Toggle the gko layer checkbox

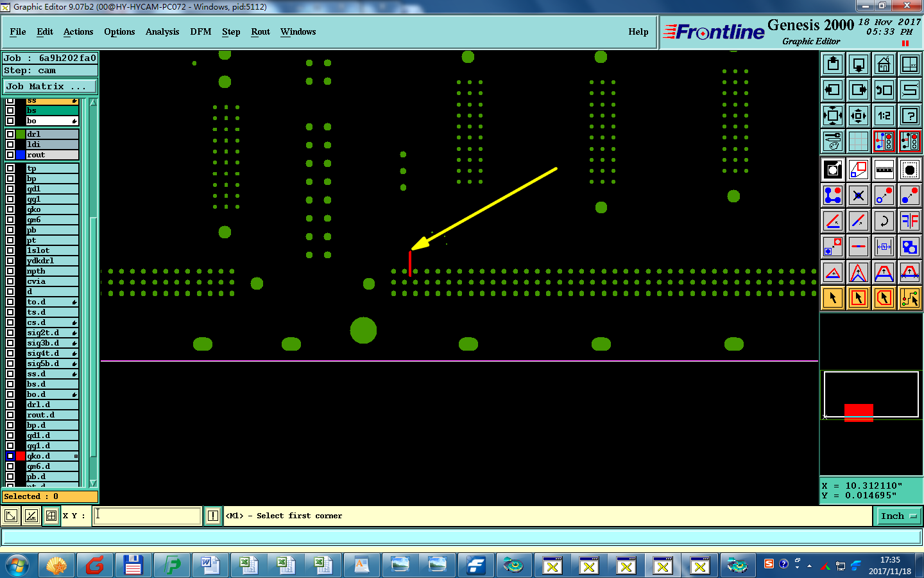click(x=10, y=209)
